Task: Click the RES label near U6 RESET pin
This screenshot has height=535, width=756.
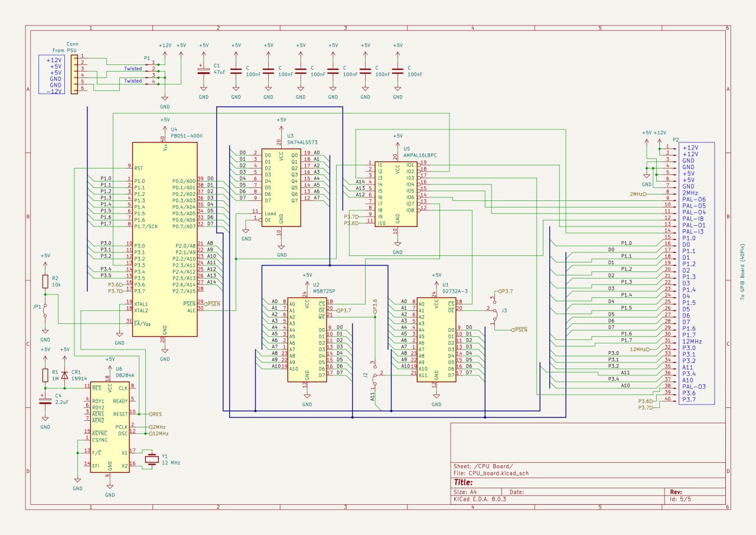Action: (157, 414)
